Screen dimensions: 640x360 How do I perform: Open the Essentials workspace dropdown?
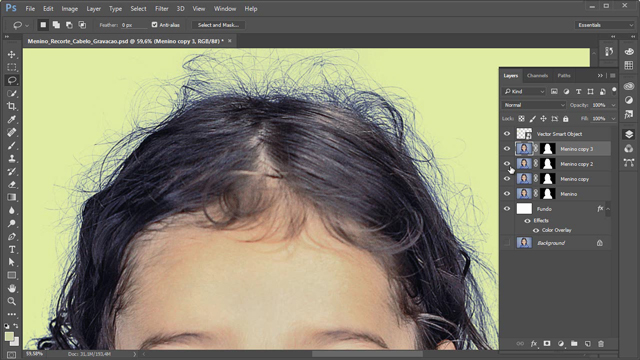coord(604,25)
